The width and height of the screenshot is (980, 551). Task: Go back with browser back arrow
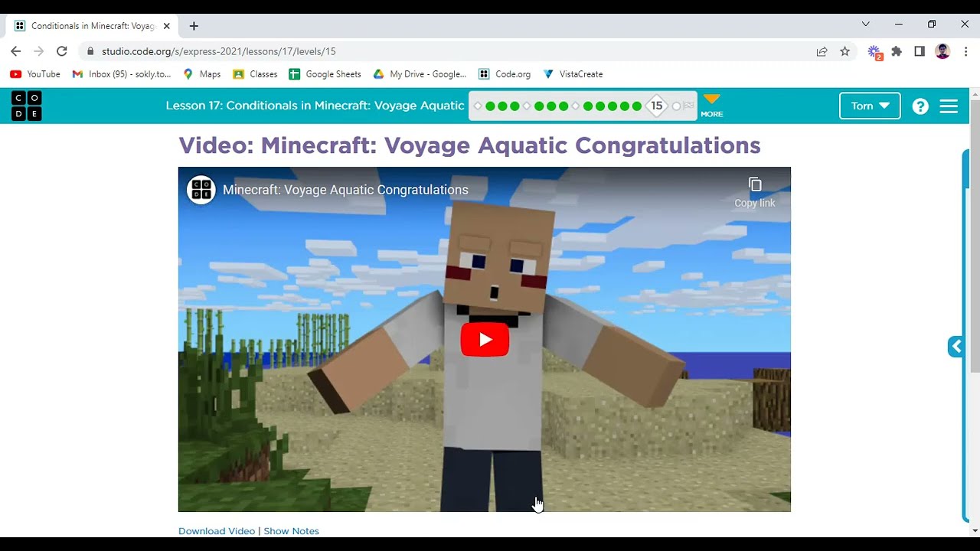tap(16, 51)
